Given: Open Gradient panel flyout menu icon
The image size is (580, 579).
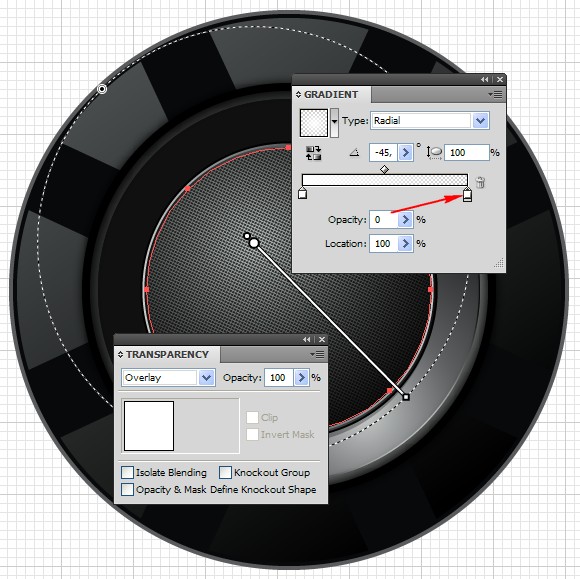Looking at the screenshot, I should [x=495, y=95].
